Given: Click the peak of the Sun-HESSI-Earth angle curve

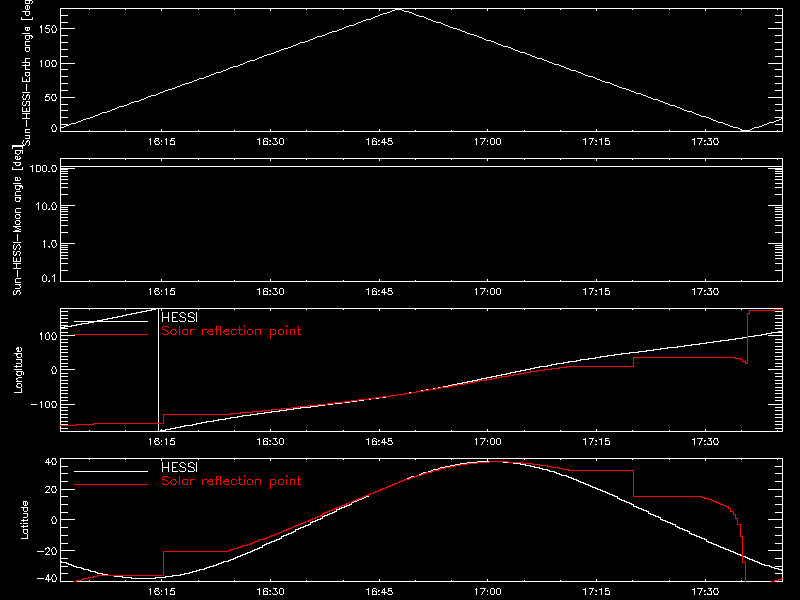Looking at the screenshot, I should 398,10.
